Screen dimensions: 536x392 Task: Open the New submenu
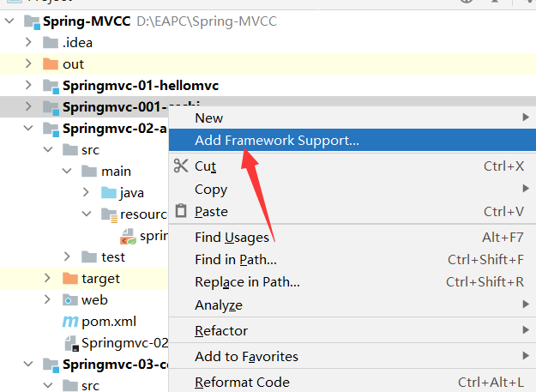(352, 118)
